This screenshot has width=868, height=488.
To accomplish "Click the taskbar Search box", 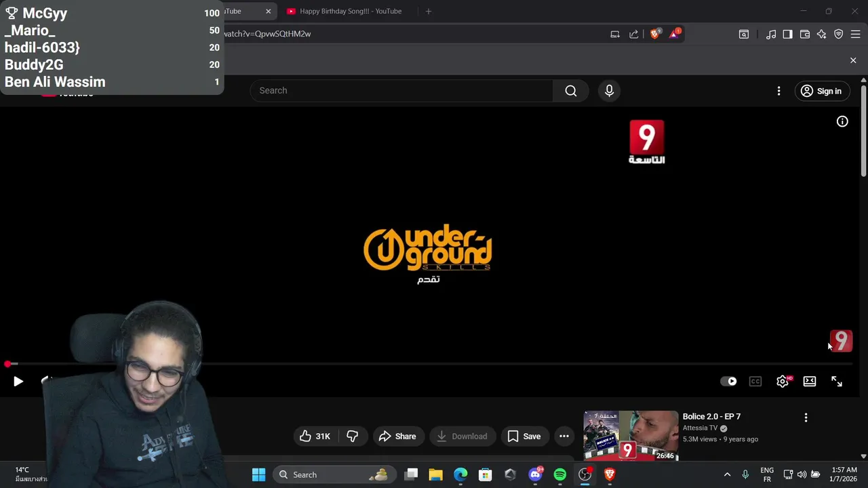I will [x=334, y=474].
